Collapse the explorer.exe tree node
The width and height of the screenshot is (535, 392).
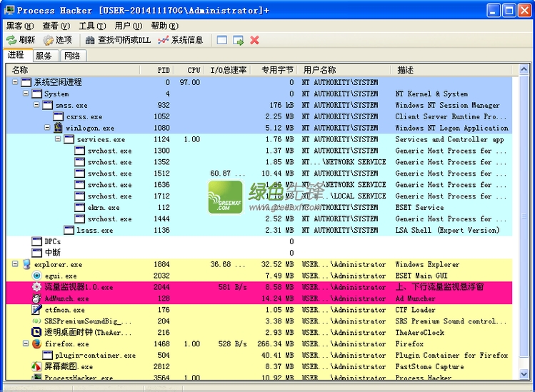[x=15, y=264]
